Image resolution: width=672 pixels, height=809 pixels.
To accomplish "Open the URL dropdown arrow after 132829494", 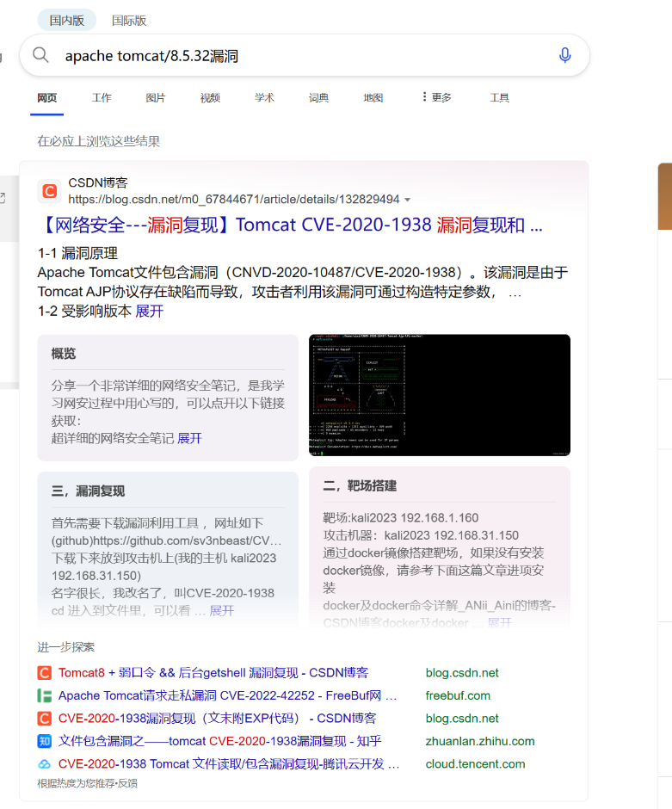I will pyautogui.click(x=408, y=200).
